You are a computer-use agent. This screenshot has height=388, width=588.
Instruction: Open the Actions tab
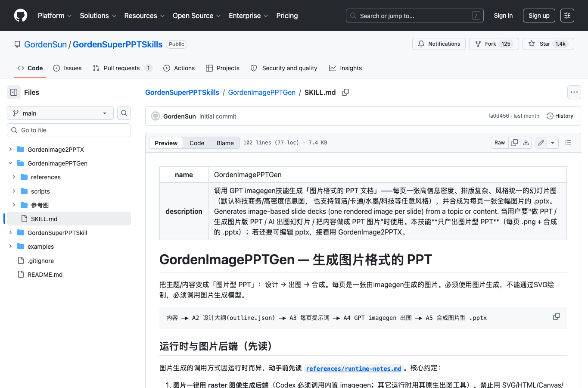[179, 68]
